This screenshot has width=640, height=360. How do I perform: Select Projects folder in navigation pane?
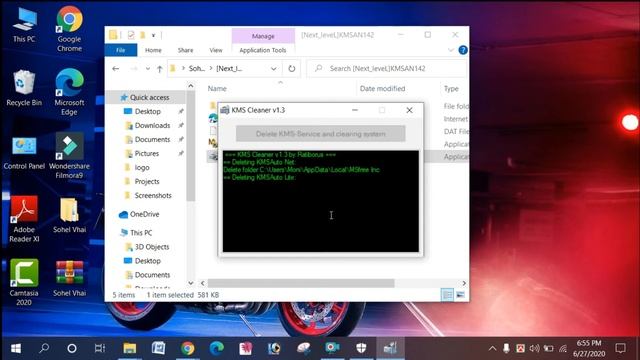(147, 181)
